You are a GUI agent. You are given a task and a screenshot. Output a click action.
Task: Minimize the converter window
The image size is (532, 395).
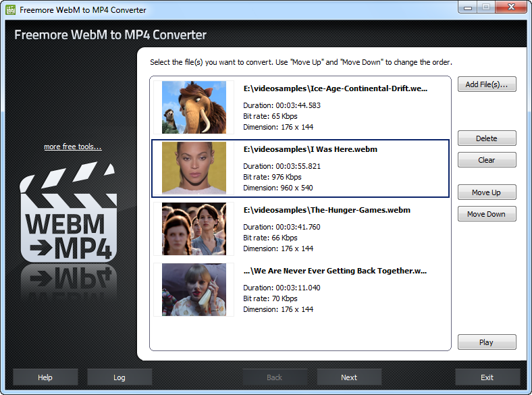[x=468, y=7]
